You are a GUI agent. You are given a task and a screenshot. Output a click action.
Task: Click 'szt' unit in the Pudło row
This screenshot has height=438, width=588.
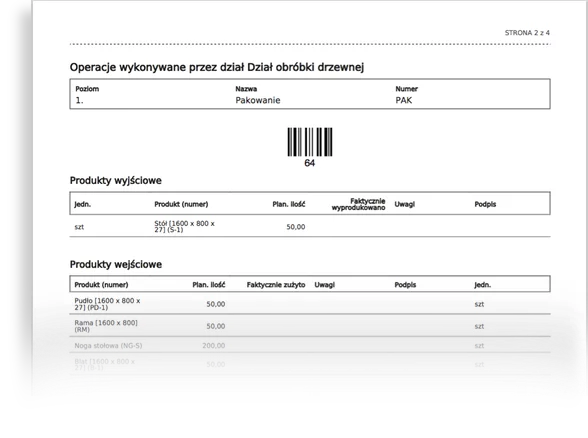[x=479, y=304]
